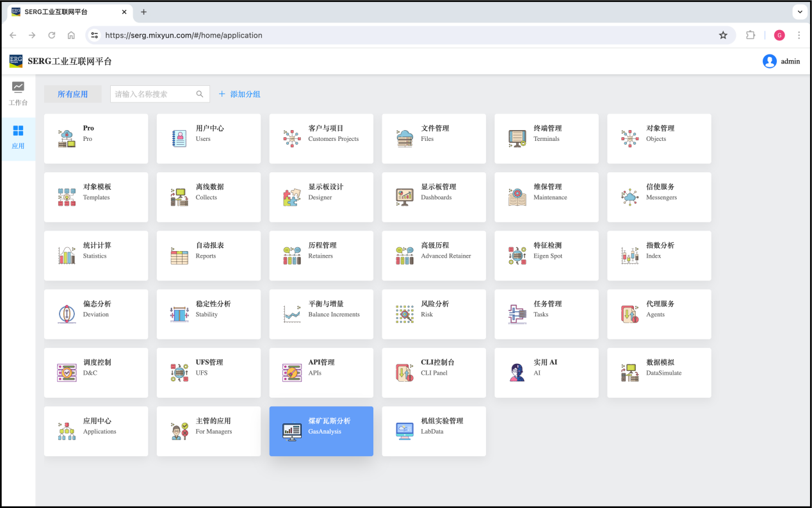Focus the application name search field
Screen dimensions: 812x508
(x=153, y=94)
